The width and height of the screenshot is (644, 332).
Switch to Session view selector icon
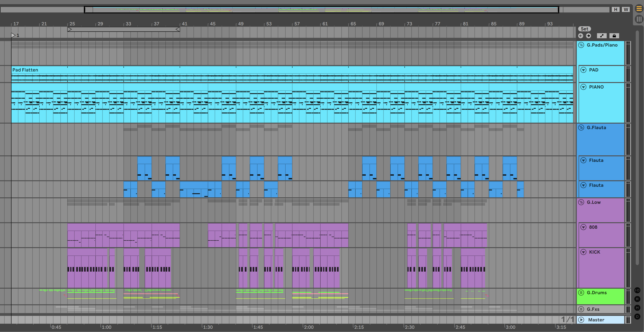click(x=639, y=19)
